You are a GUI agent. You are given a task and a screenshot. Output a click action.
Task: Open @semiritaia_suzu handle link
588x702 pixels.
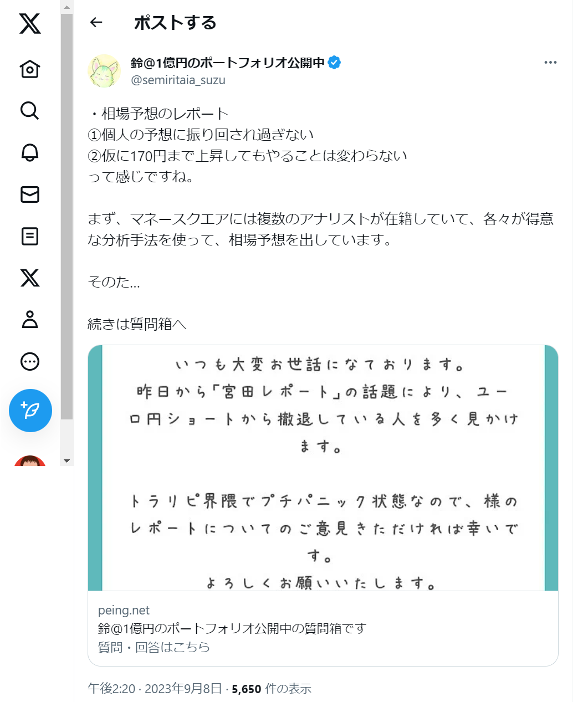tap(178, 80)
